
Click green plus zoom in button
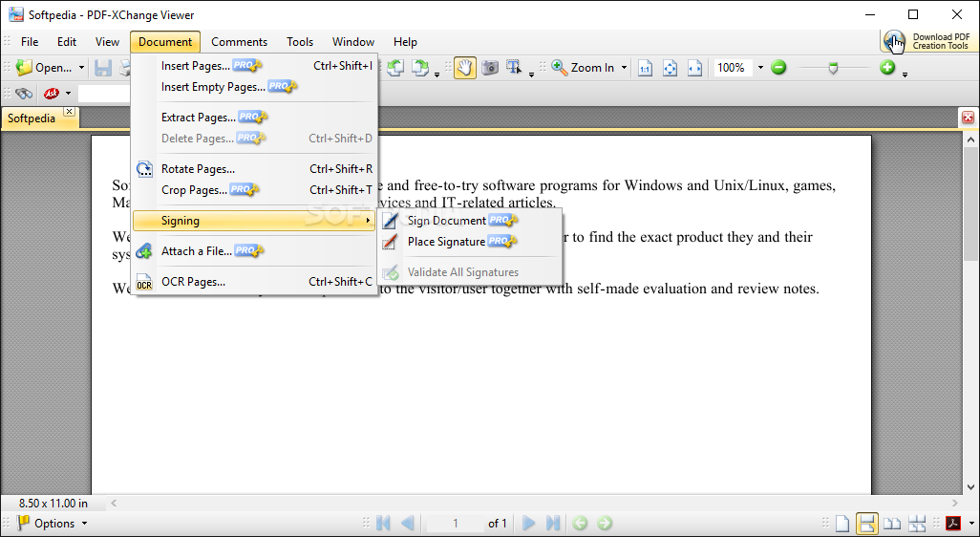coord(887,67)
